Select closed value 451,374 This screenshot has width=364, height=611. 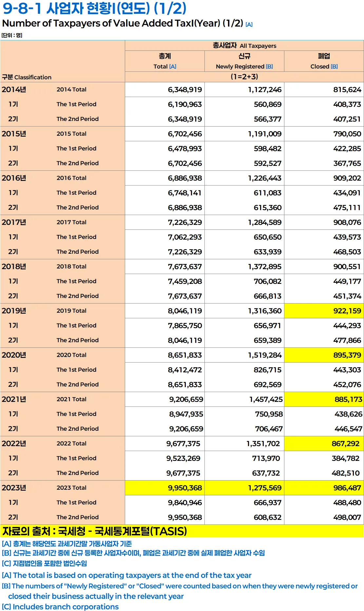(347, 296)
